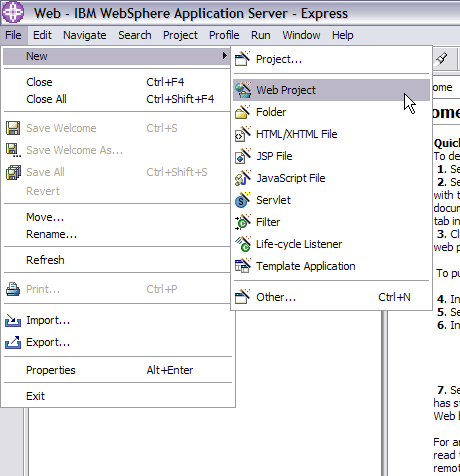Click the Project wizard icon in submenu

(242, 59)
